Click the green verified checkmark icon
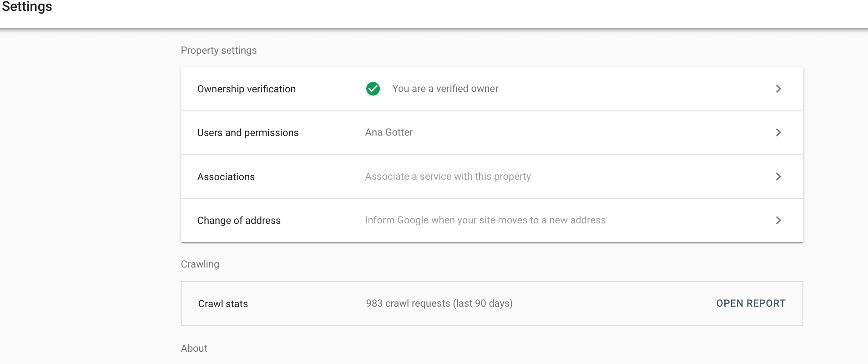 click(373, 89)
